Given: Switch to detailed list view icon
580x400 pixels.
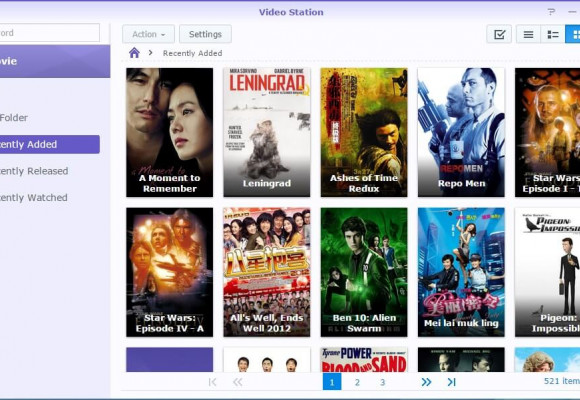Looking at the screenshot, I should pos(553,34).
